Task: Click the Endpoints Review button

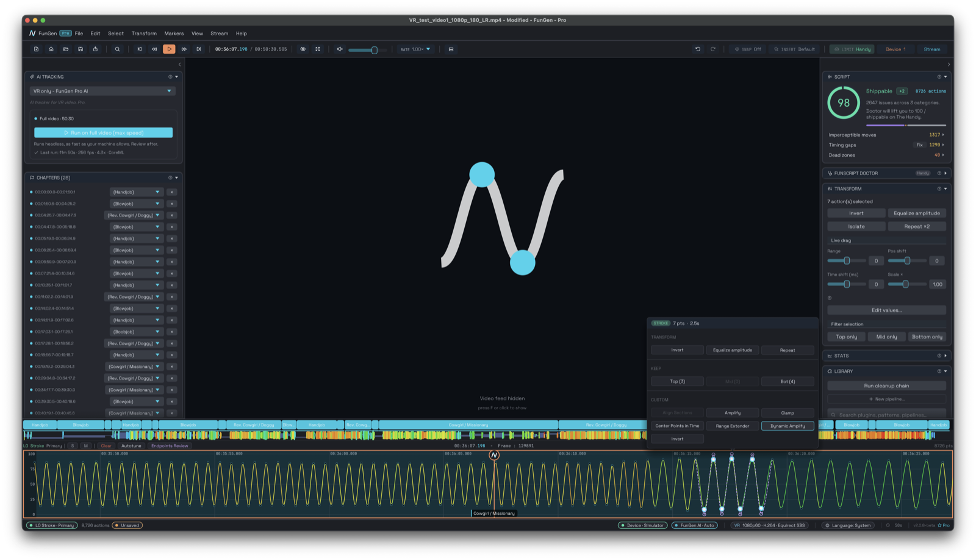Action: pyautogui.click(x=170, y=446)
